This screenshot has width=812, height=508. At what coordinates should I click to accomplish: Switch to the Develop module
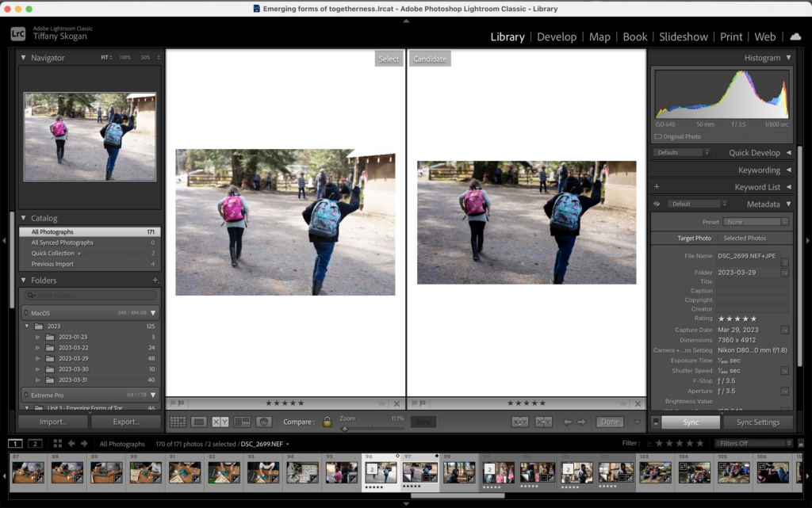(557, 36)
